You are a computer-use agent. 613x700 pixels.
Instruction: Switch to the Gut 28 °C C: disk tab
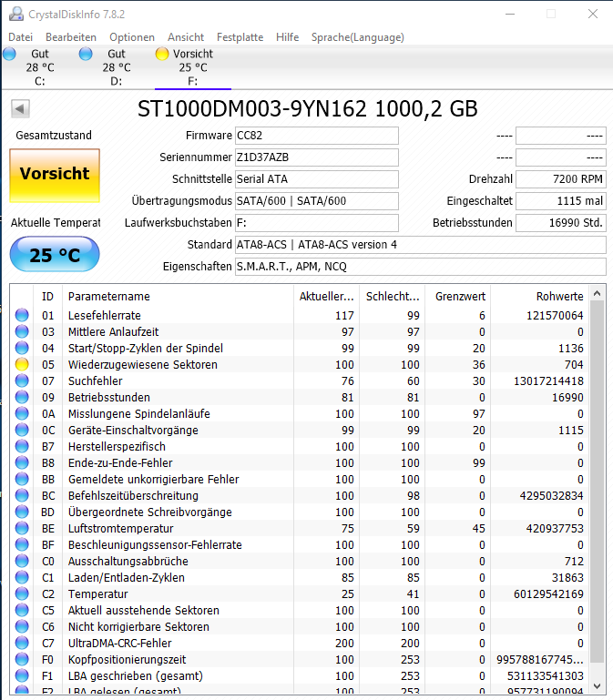click(x=40, y=67)
